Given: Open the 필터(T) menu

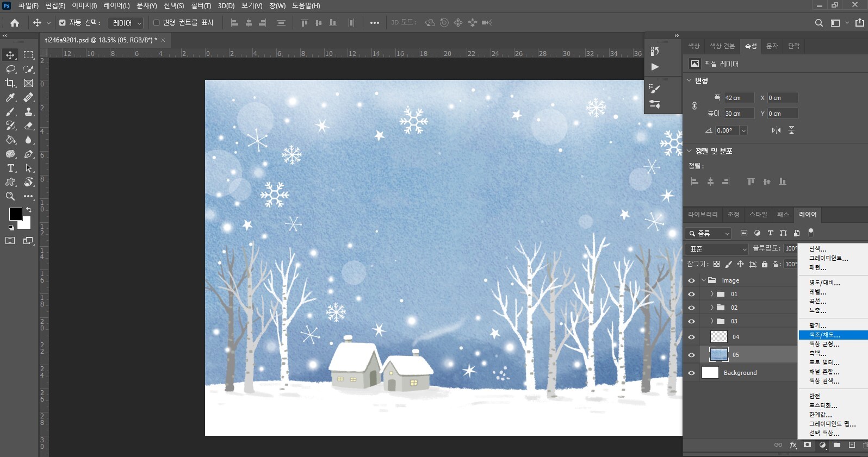Looking at the screenshot, I should [201, 6].
